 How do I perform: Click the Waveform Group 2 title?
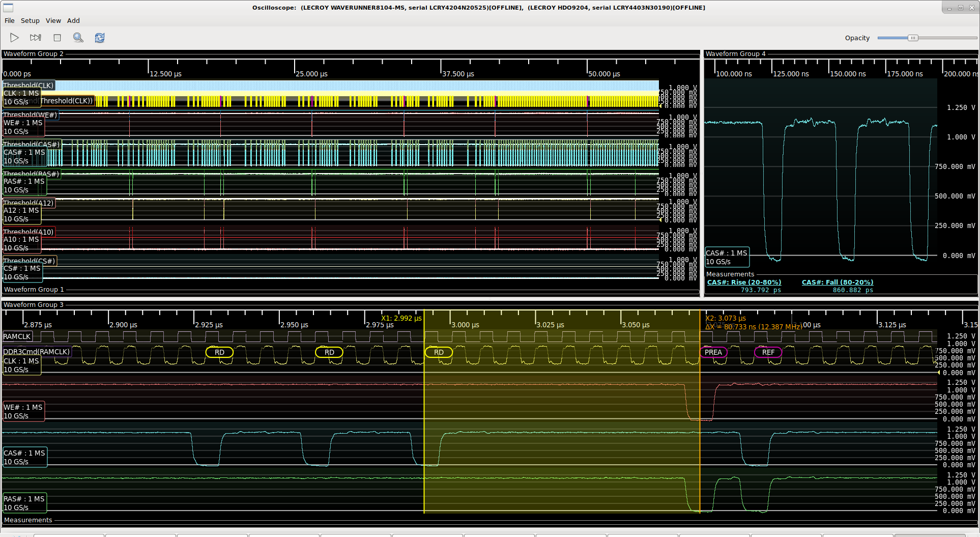point(34,54)
